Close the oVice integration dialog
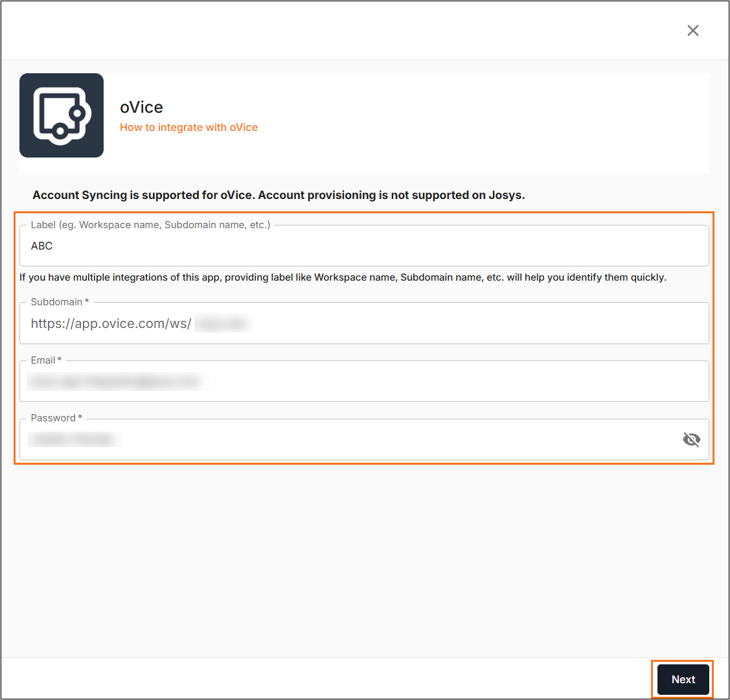Image resolution: width=730 pixels, height=700 pixels. point(693,30)
